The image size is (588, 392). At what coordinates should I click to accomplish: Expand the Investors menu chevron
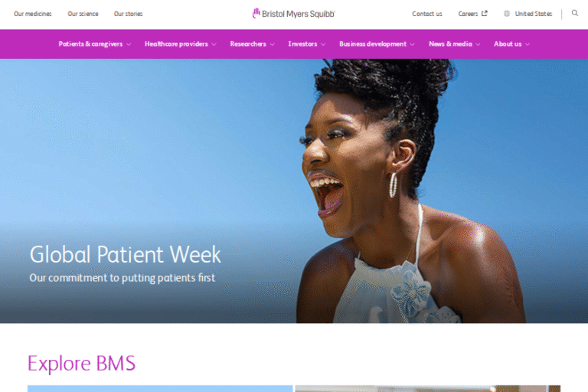[323, 44]
